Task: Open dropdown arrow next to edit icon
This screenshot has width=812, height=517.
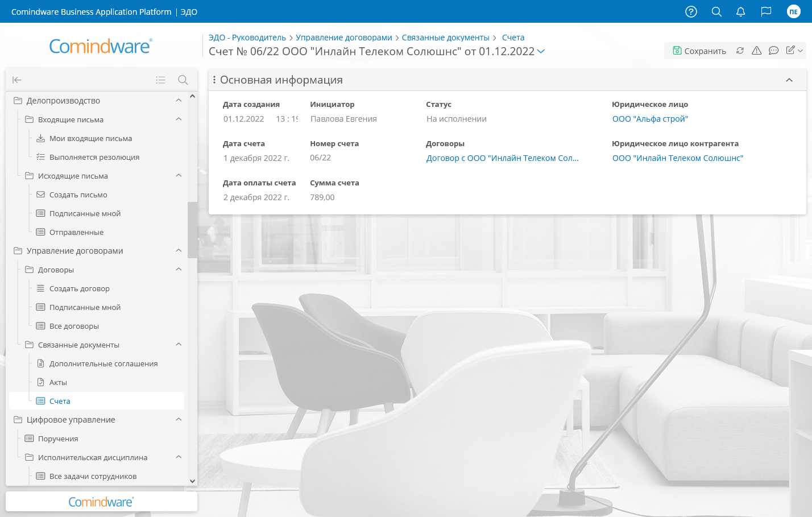Action: 800,51
